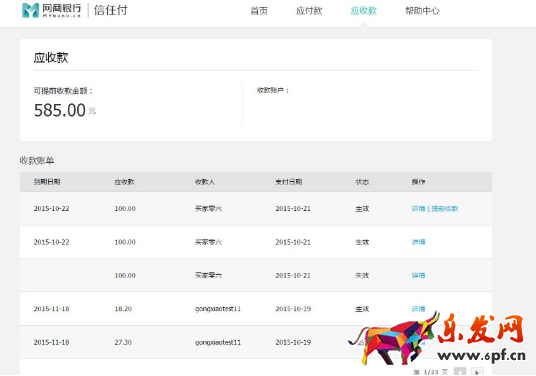
Task: Click the 应收款 table column header
Action: coord(124,182)
